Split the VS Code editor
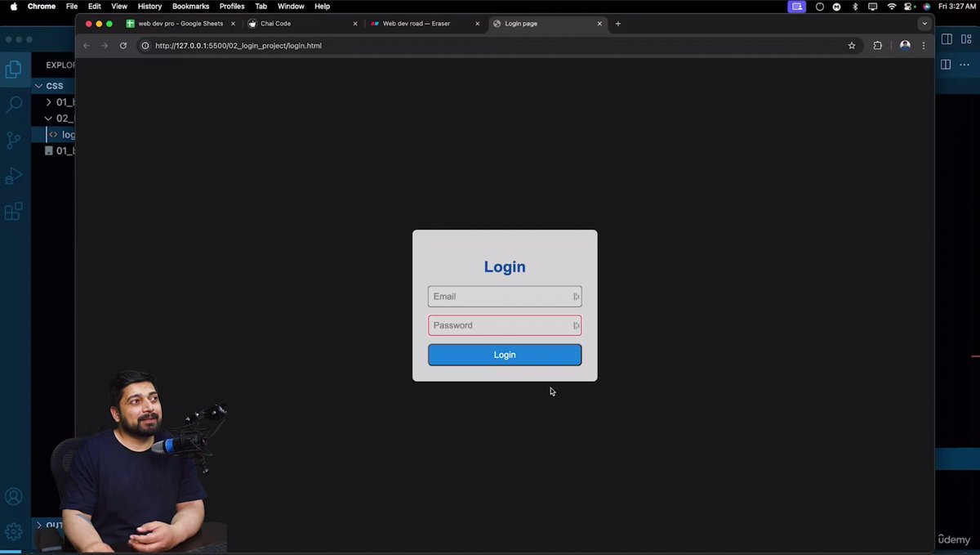Image resolution: width=980 pixels, height=555 pixels. click(x=946, y=65)
